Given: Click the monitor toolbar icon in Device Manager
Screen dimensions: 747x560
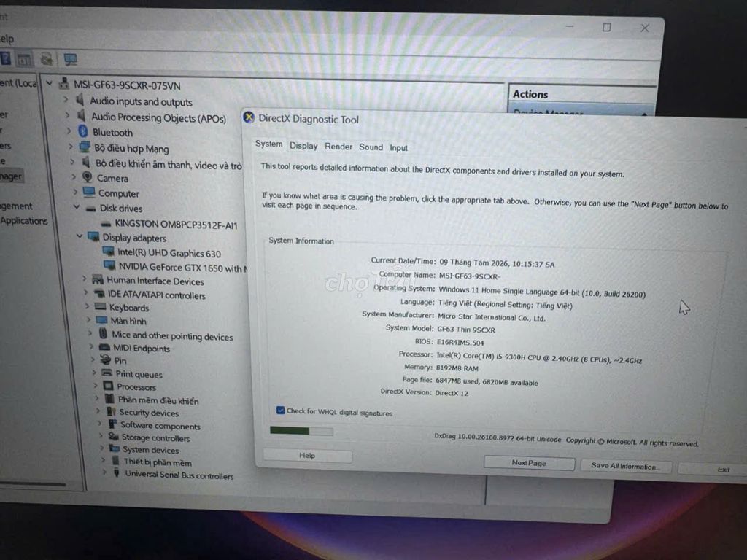Looking at the screenshot, I should tap(71, 59).
